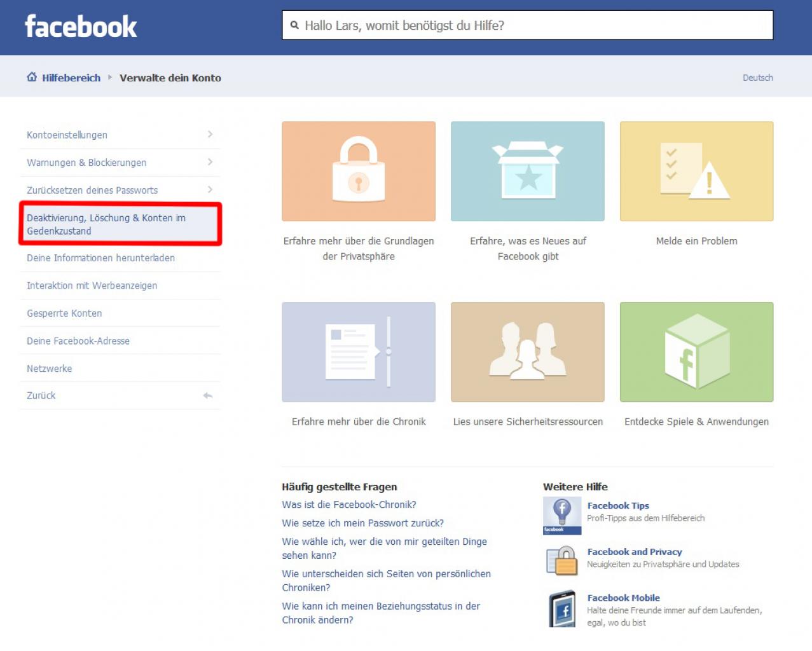Select Deaktivierung, Löschung & Konten im Gedenkzustand
Screen dimensions: 812x651
point(120,224)
